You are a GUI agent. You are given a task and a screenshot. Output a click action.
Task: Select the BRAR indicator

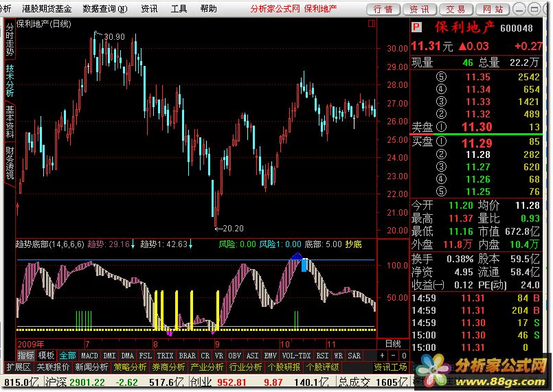188,356
